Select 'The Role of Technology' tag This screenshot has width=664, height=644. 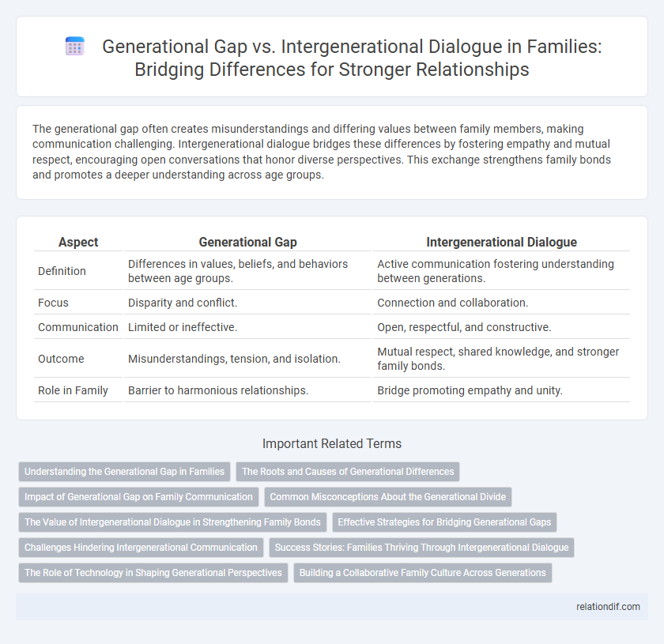(x=153, y=572)
